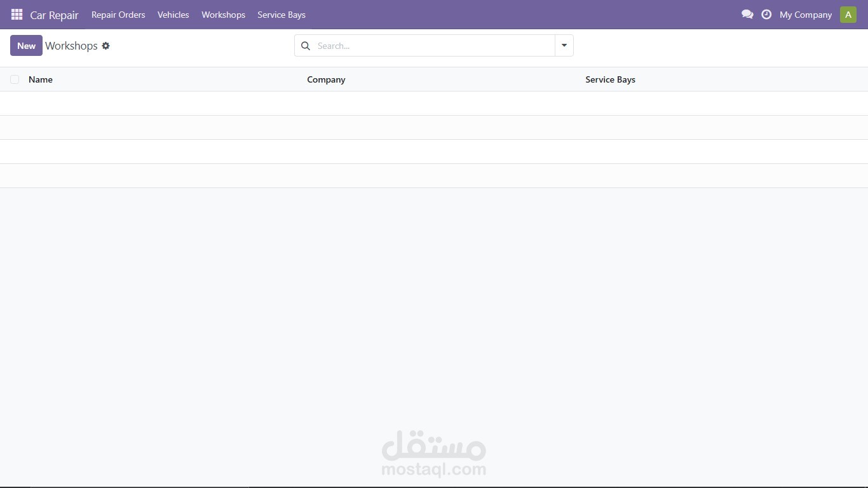Create a New workshop record

tap(26, 46)
